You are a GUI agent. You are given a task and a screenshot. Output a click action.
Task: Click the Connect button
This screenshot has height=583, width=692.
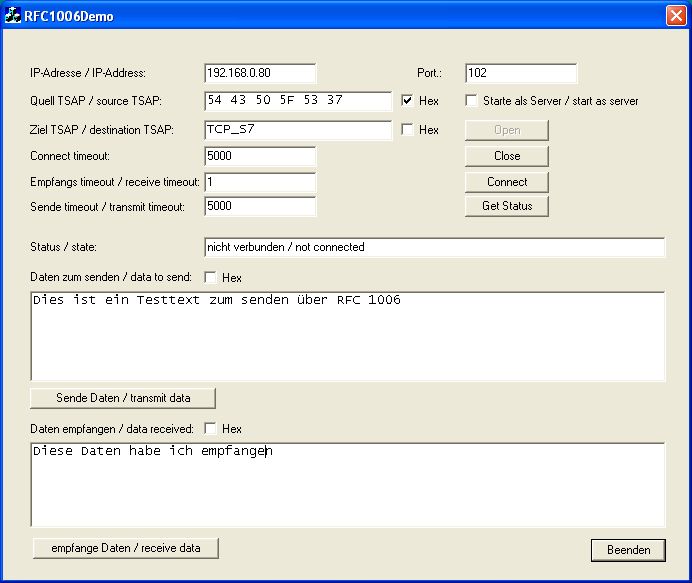click(x=507, y=182)
